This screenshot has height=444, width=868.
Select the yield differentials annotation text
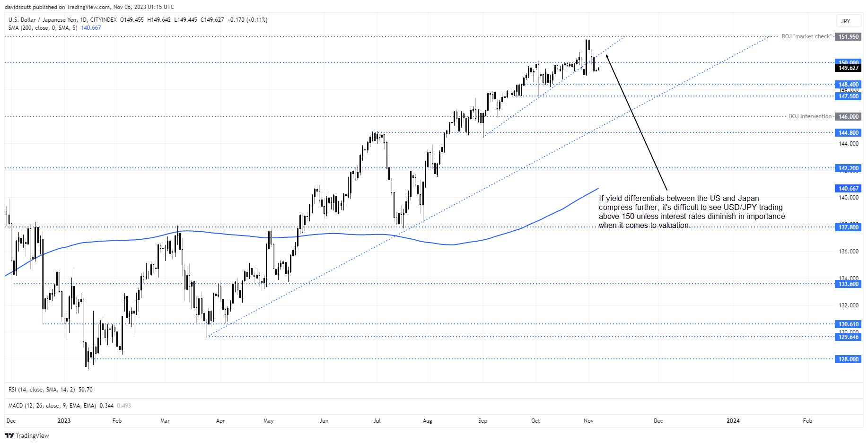tap(692, 212)
